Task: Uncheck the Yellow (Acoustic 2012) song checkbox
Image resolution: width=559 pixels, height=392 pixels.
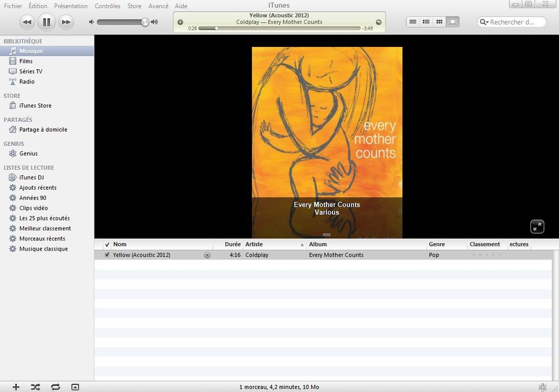Action: 107,254
